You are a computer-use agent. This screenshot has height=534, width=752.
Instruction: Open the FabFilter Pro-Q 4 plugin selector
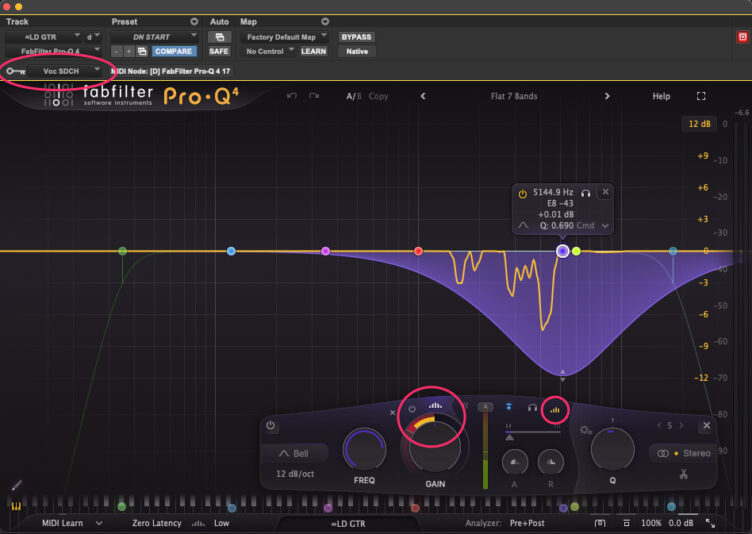pos(54,51)
